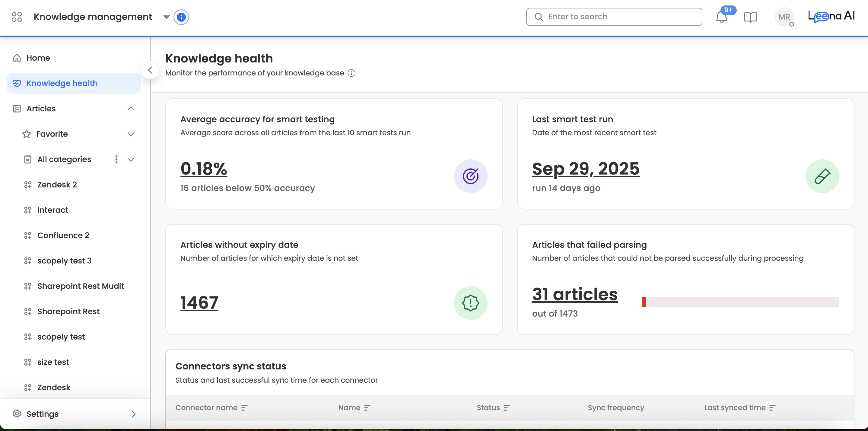Go to the Home menu item

coord(38,58)
